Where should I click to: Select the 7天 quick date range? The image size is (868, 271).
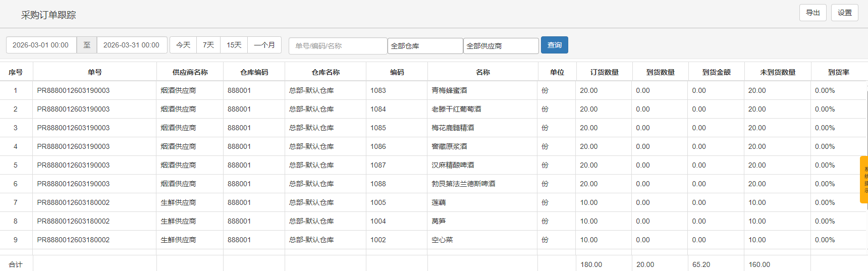click(x=208, y=45)
